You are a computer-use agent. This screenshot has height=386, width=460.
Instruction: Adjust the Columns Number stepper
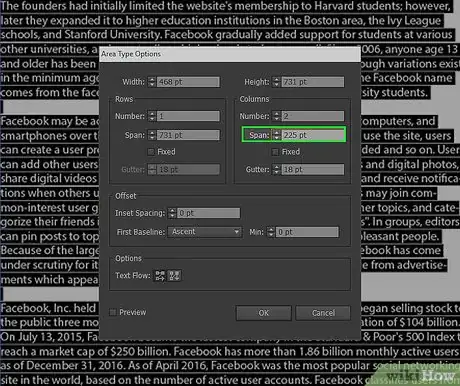tap(276, 116)
